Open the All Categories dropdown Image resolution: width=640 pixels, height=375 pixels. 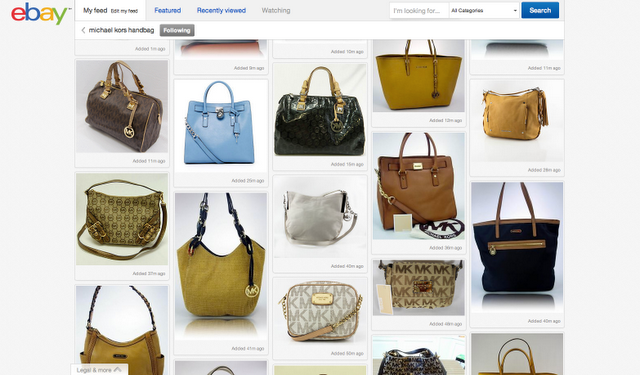(484, 11)
